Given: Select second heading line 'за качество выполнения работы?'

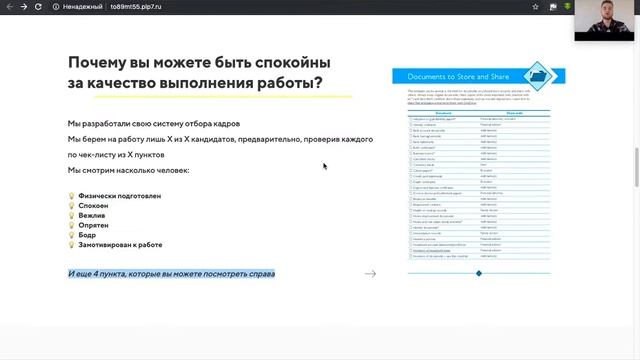Looking at the screenshot, I should [195, 83].
